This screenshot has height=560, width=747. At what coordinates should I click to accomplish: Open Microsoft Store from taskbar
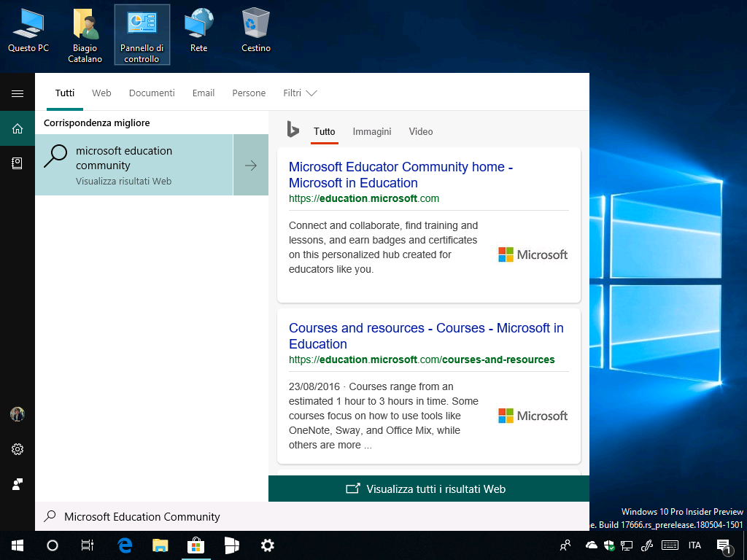(196, 545)
